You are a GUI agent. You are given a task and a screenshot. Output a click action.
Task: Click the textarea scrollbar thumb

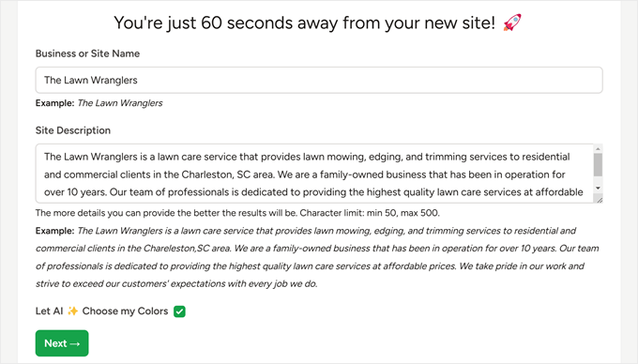tap(598, 165)
